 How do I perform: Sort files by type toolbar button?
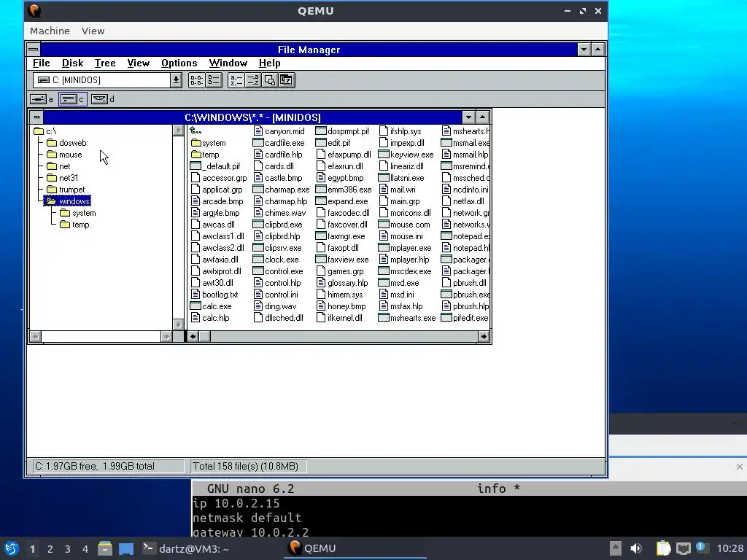(x=253, y=80)
